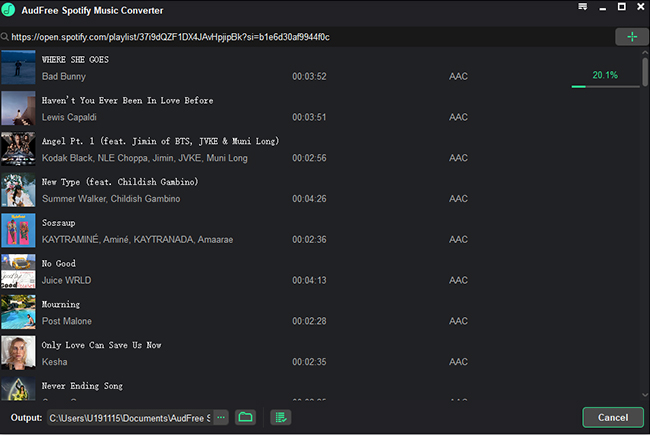Click the AudFree Spotify Music Converter title
The image size is (650, 435).
[x=92, y=10]
